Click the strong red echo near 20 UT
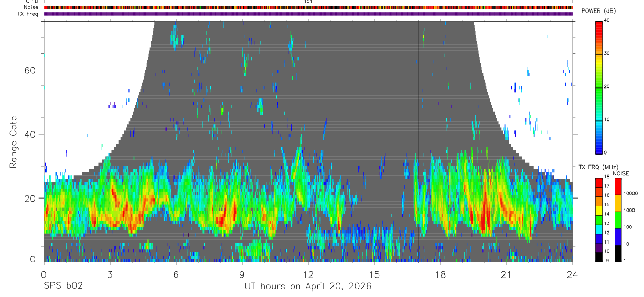 (485, 212)
